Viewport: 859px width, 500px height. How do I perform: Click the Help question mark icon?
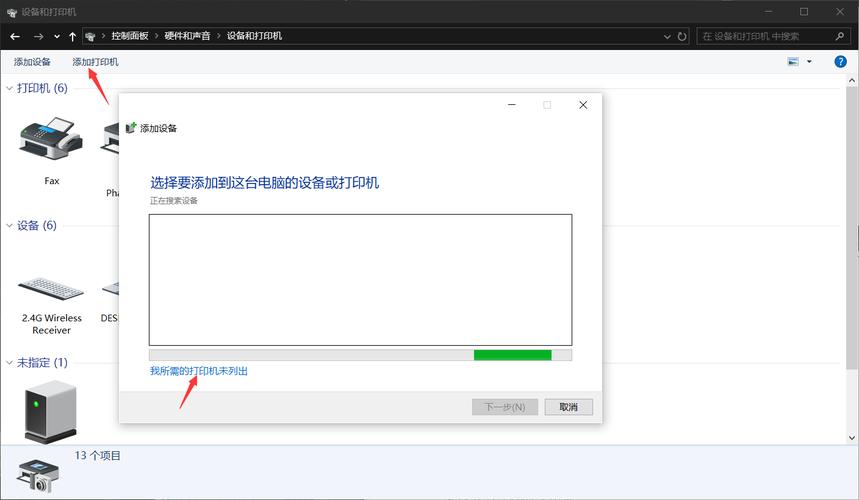pos(839,62)
